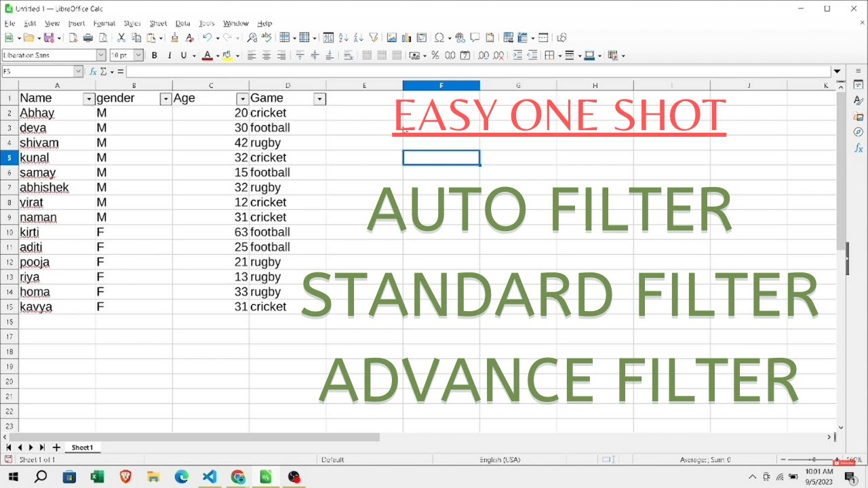Insert Image using the picture icon
The height and width of the screenshot is (488, 868).
pos(391,38)
